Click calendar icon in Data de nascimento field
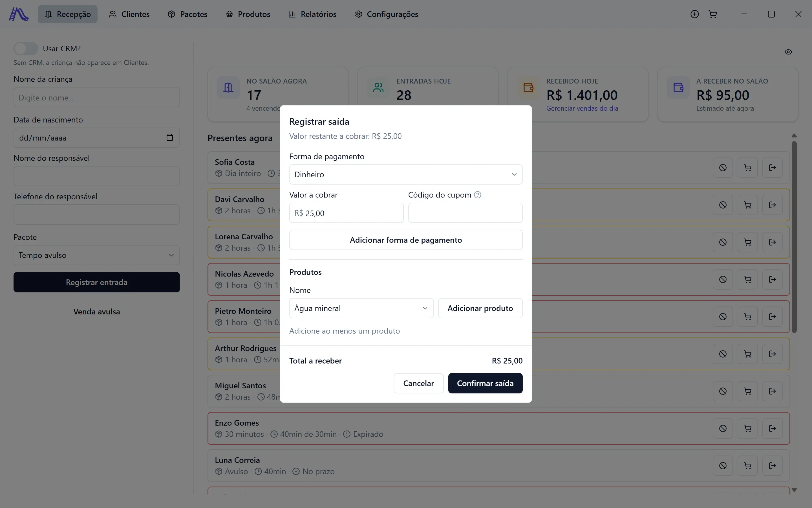 click(170, 137)
